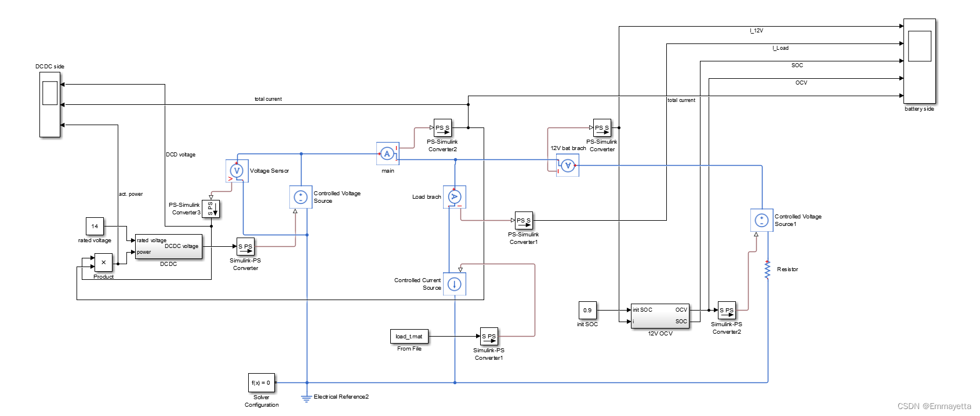Click the DCDC subsystem block
The image size is (980, 416).
[168, 246]
